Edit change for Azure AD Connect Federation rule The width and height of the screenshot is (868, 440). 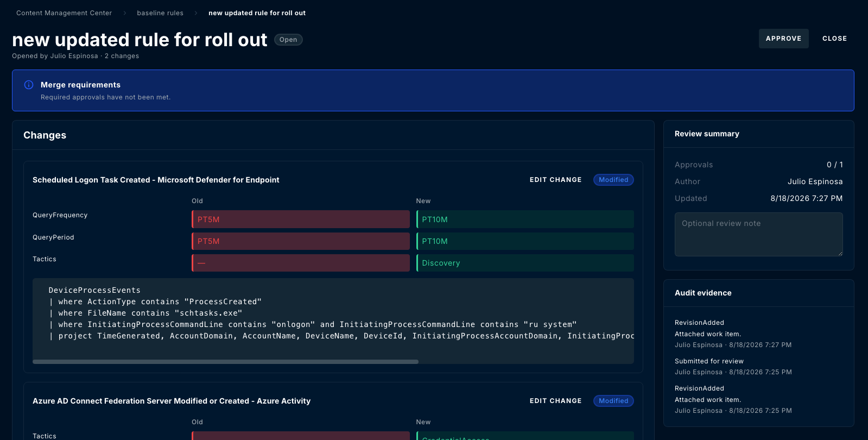click(555, 401)
